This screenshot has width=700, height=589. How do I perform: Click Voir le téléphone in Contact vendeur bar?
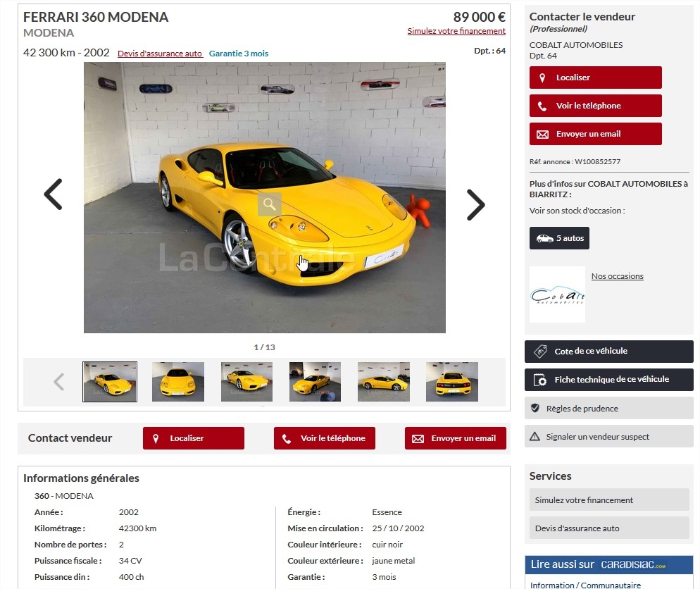pyautogui.click(x=325, y=438)
